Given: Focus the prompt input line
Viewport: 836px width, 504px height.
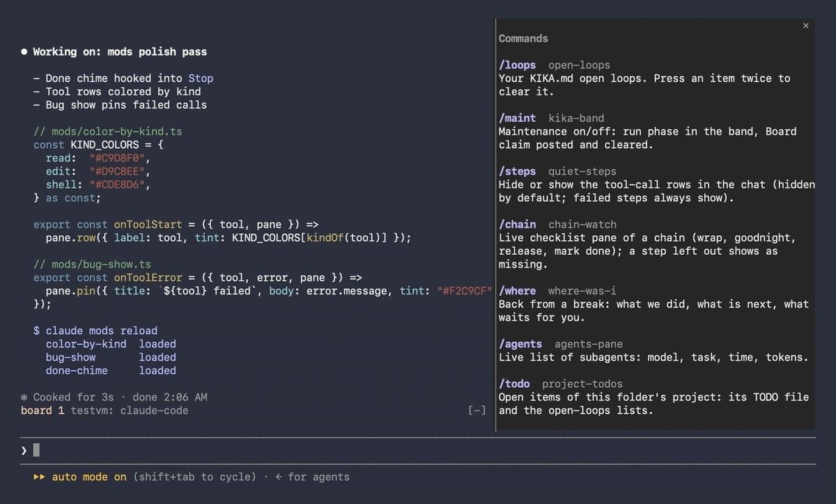Looking at the screenshot, I should coord(418,451).
